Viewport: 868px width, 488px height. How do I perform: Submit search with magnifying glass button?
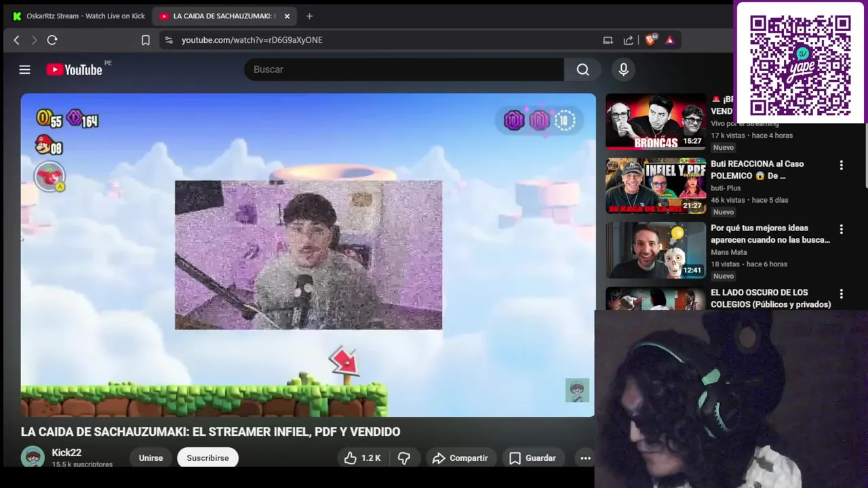coord(583,69)
